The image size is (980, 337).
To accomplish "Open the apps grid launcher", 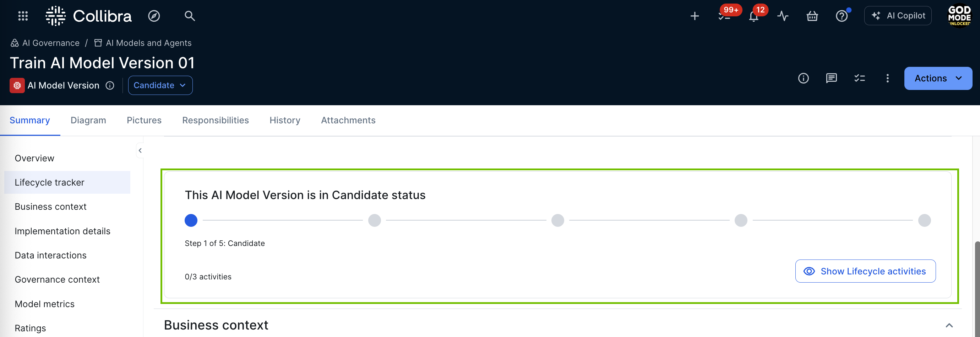I will pyautogui.click(x=23, y=16).
